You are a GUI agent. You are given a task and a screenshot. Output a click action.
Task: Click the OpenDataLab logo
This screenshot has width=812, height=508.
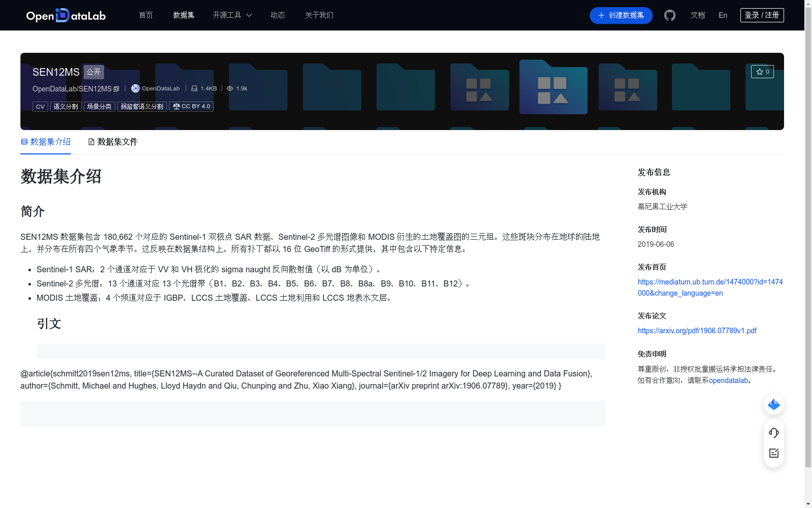[x=65, y=15]
